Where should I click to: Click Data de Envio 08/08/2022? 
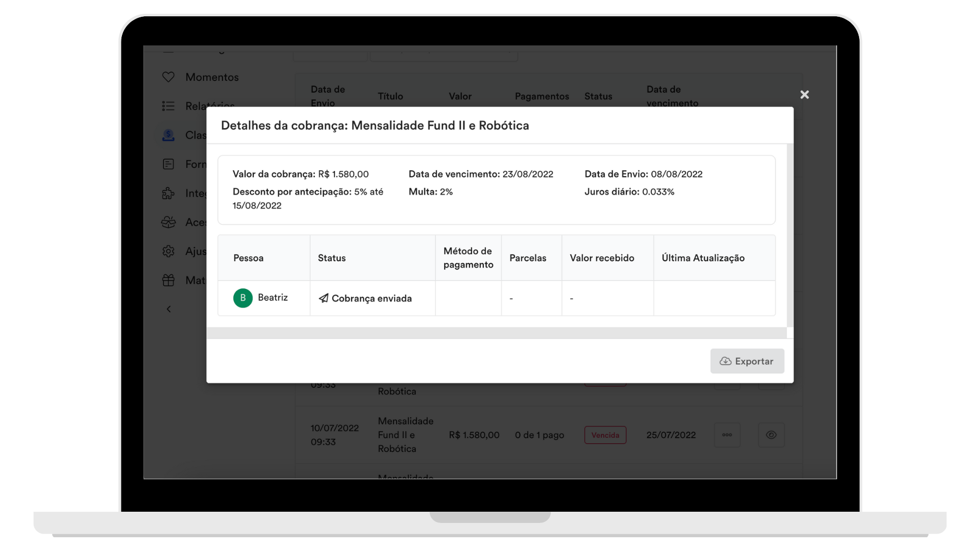click(x=644, y=174)
